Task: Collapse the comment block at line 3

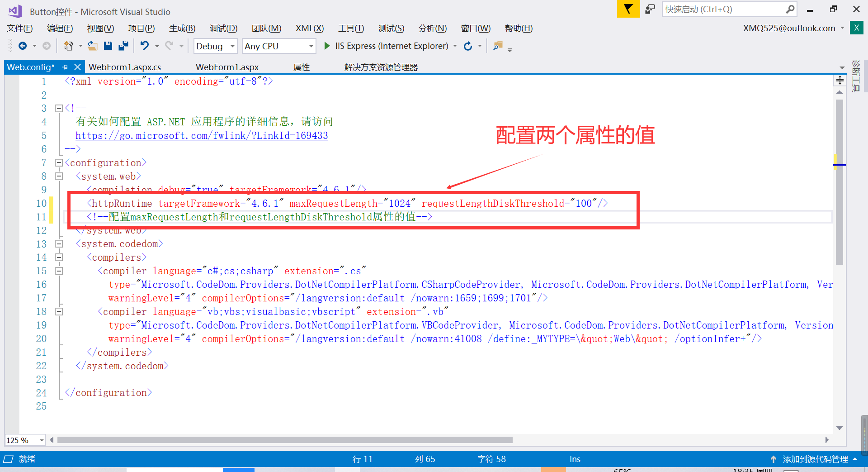Action: point(59,109)
